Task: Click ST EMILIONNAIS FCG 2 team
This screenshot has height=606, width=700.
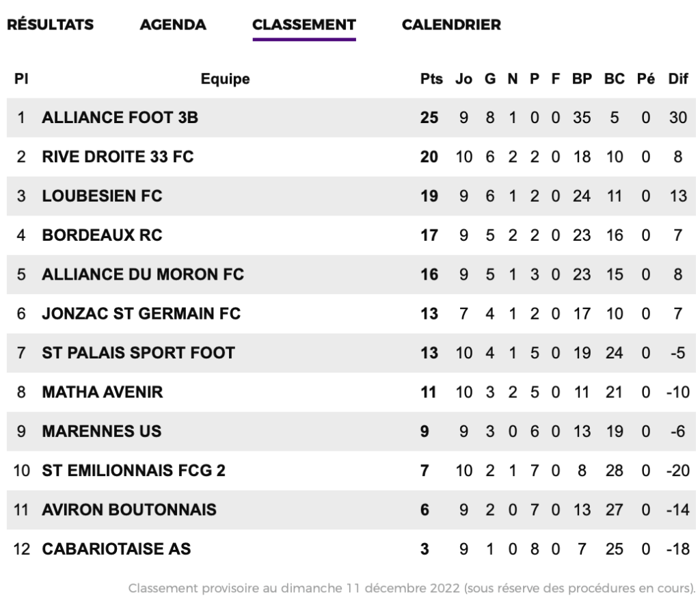Action: pos(133,471)
